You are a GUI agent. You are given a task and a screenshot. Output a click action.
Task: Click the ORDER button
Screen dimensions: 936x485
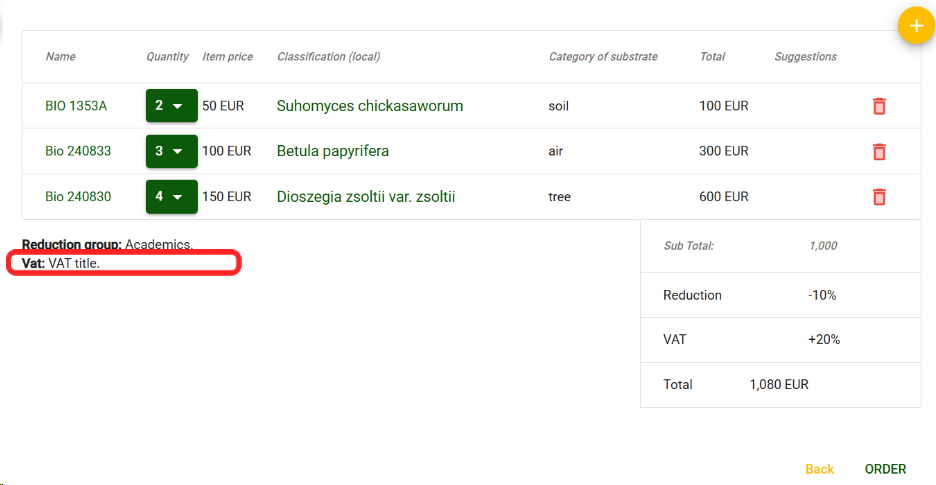885,469
